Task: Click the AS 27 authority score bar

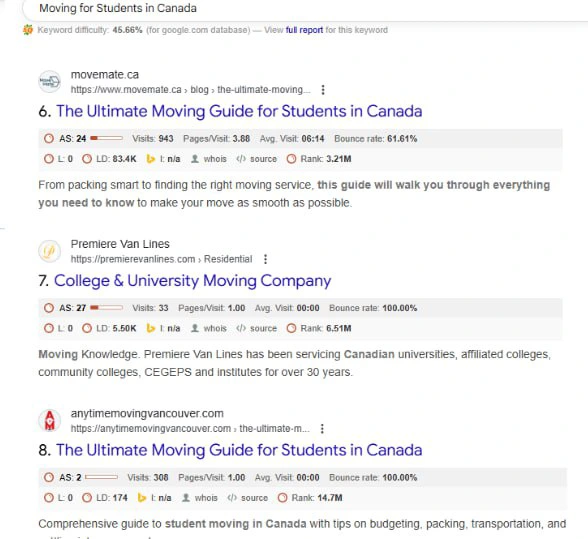Action: coord(106,308)
